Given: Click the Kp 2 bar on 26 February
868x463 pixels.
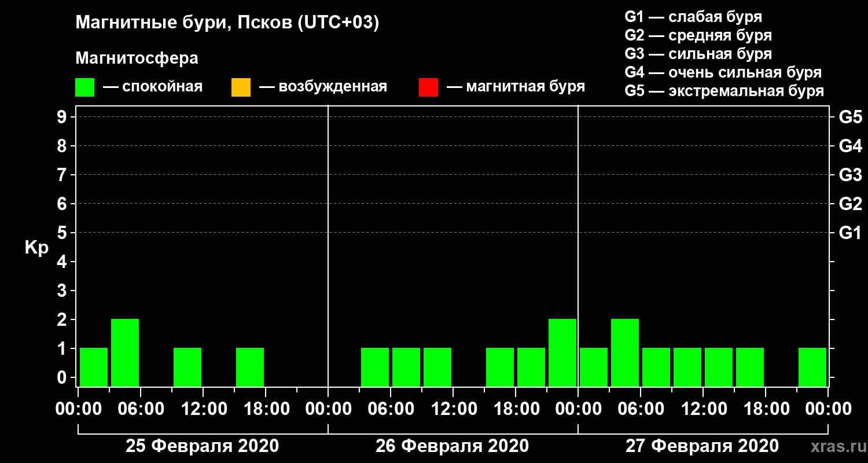Looking at the screenshot, I should pyautogui.click(x=562, y=352).
